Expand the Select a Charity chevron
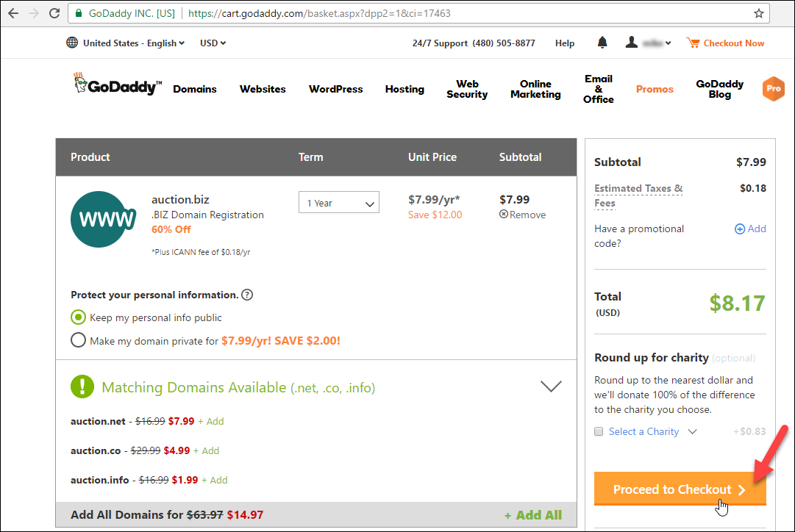795x532 pixels. coord(693,431)
